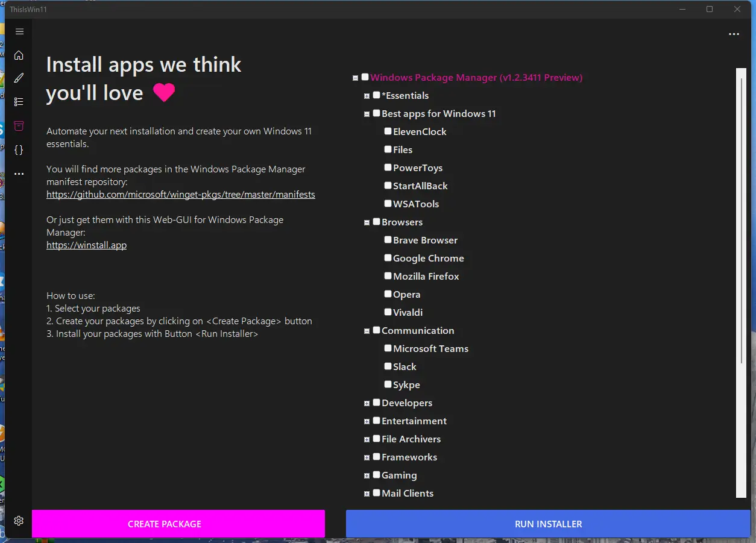This screenshot has height=543, width=756.
Task: Collapse the Browsers tree node
Action: 367,222
